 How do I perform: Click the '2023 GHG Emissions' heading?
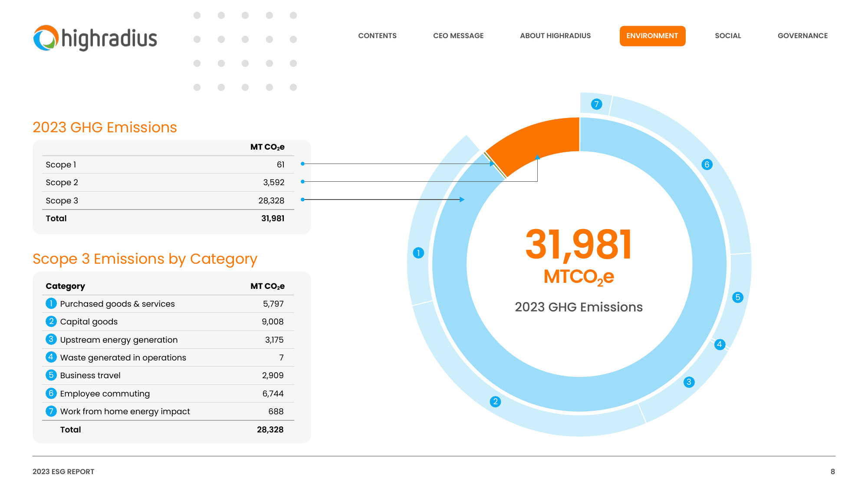(105, 127)
